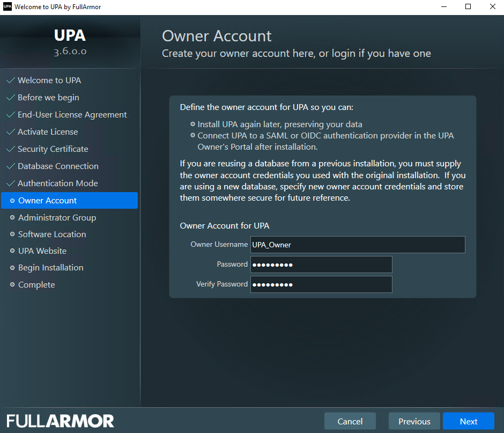This screenshot has height=433, width=504.
Task: Click the bullet icon beside Administrator Group
Action: pos(12,218)
